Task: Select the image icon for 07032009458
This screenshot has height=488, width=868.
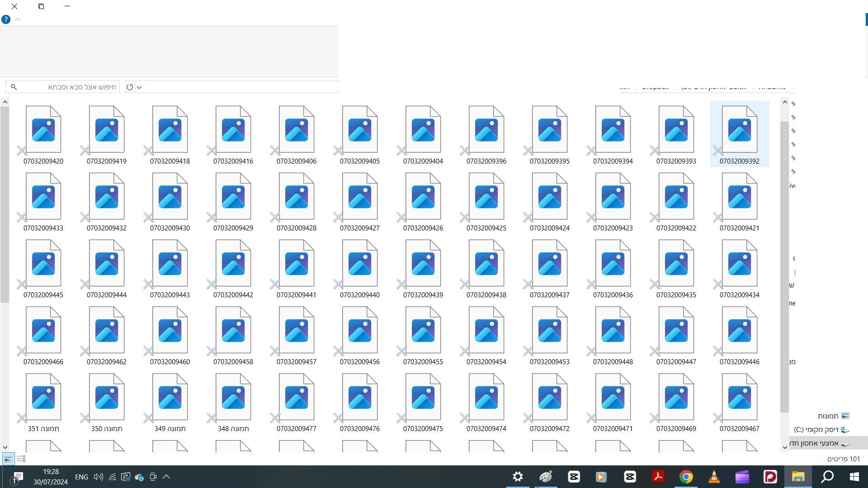Action: click(x=233, y=330)
